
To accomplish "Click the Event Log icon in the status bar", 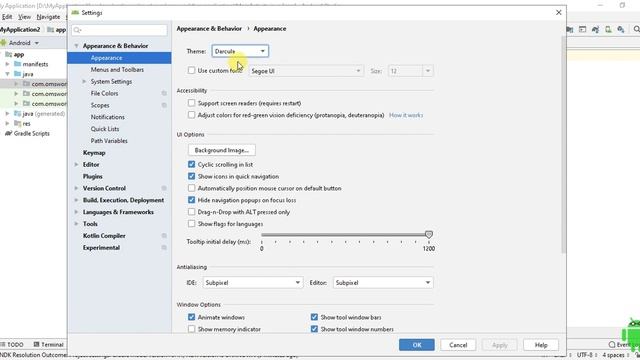I will [612, 345].
